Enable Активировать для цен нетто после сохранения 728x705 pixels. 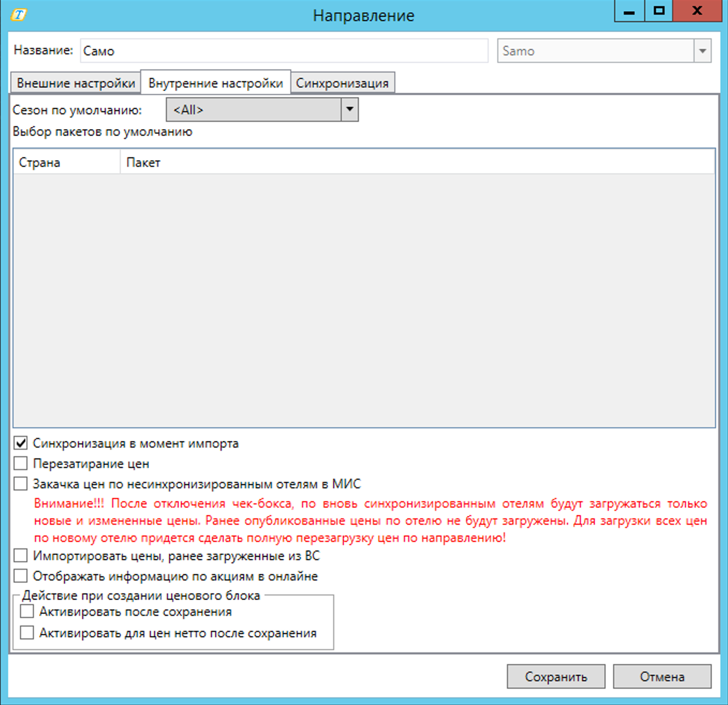click(27, 633)
